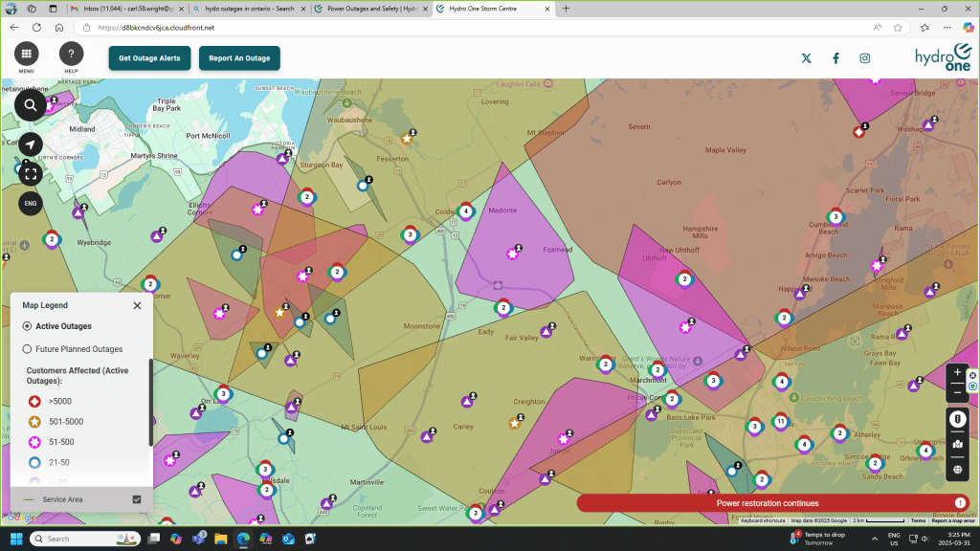Open Hydro One's Facebook page

click(x=835, y=58)
